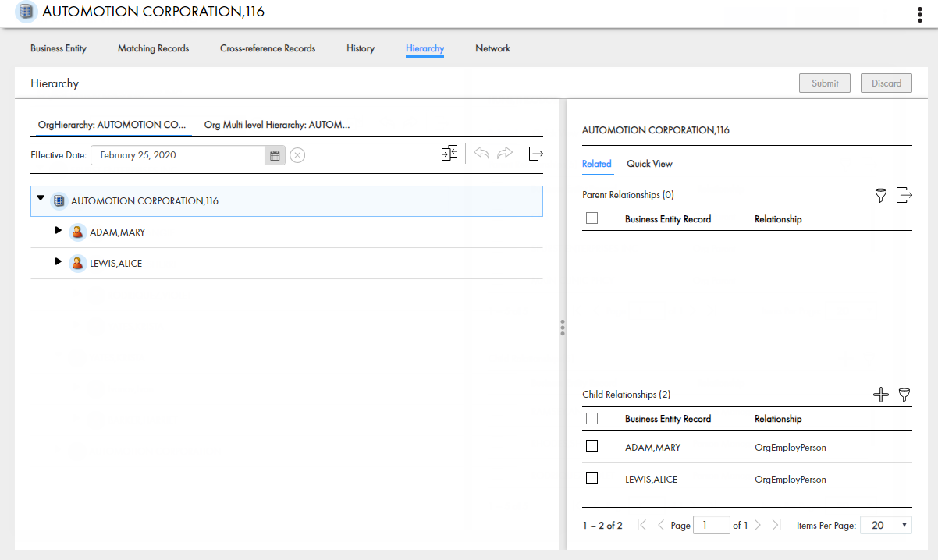Open the Cross-reference Records tab
The width and height of the screenshot is (938, 560).
tap(268, 48)
